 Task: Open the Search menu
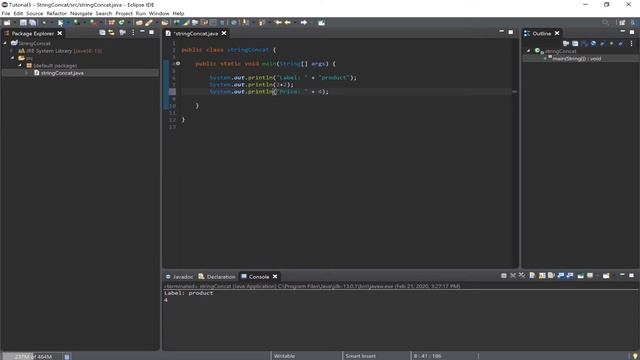pos(104,13)
